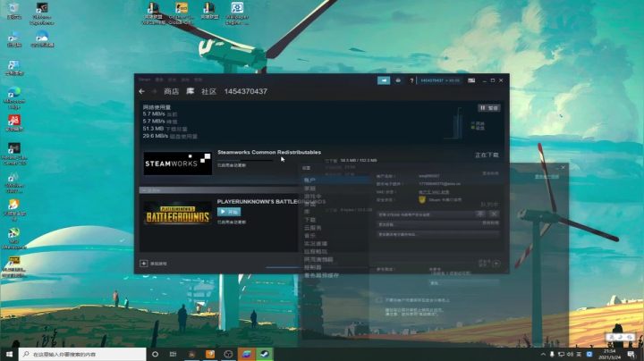The width and height of the screenshot is (644, 361).
Task: Move PUBG to top of download queue
Action: point(480,214)
